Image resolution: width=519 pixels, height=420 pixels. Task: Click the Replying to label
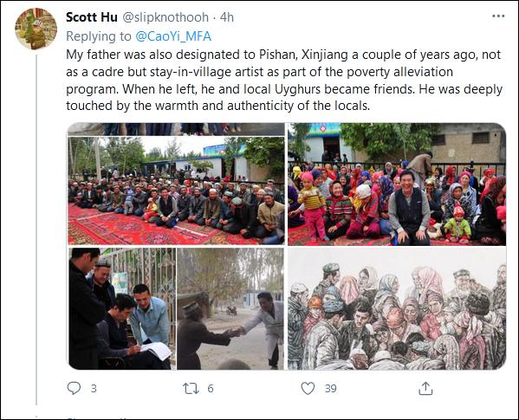[99, 36]
